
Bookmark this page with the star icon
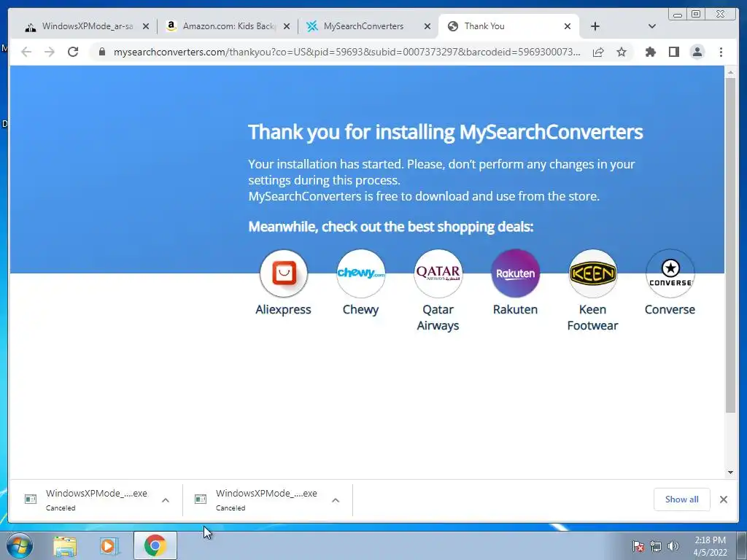coord(622,52)
